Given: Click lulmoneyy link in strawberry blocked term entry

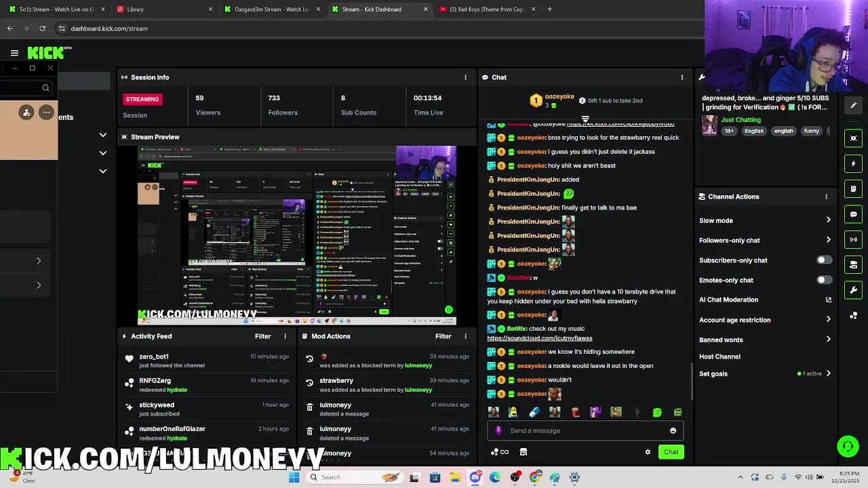Looking at the screenshot, I should (418, 390).
